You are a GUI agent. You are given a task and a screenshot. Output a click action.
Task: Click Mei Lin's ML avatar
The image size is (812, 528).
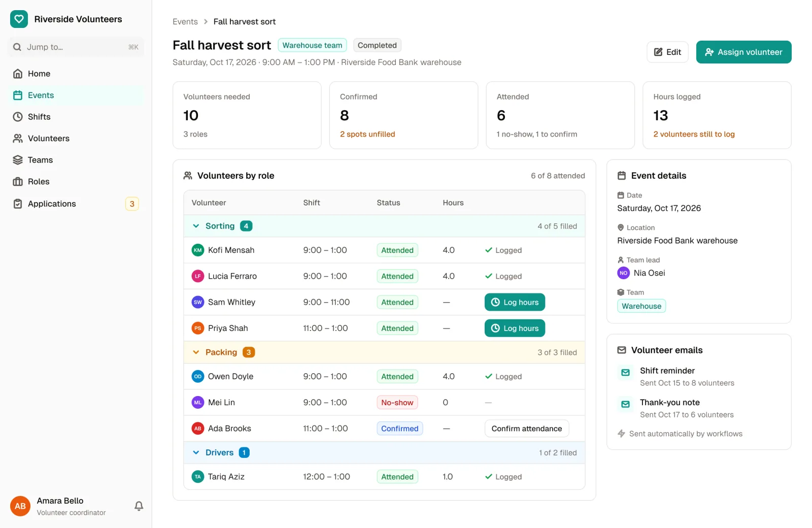pos(198,403)
